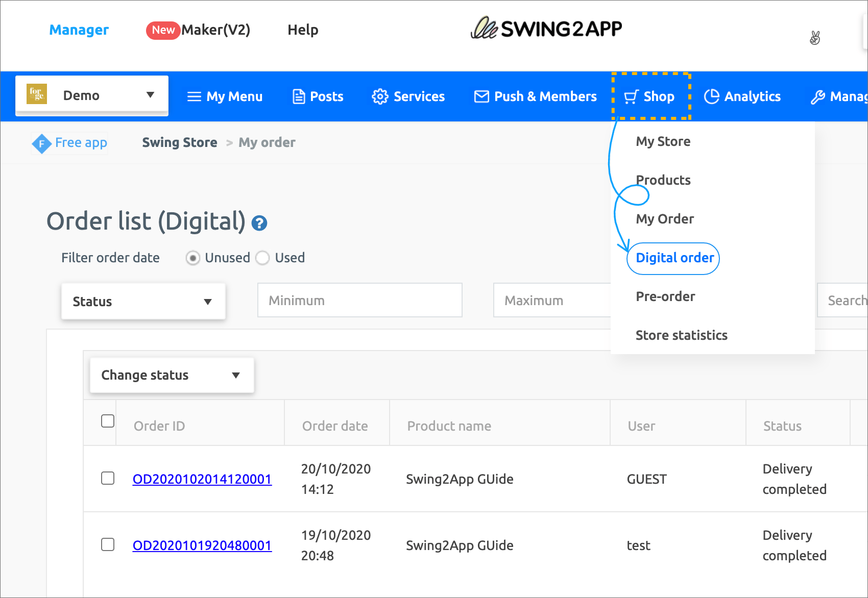
Task: Open order link OD2020101920480001
Action: (x=202, y=545)
